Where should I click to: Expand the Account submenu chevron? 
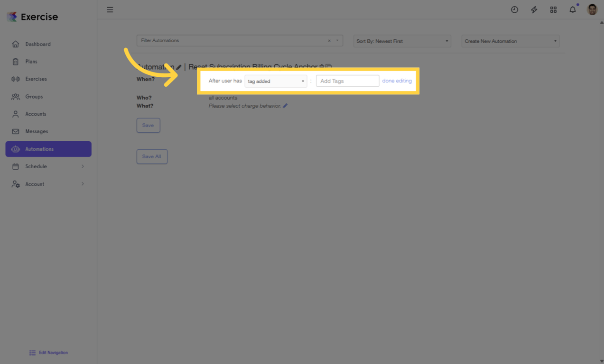pyautogui.click(x=83, y=184)
